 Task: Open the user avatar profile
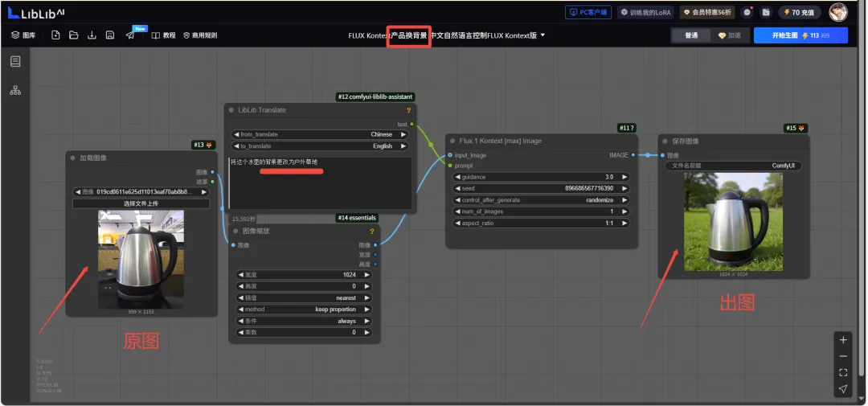(x=837, y=11)
